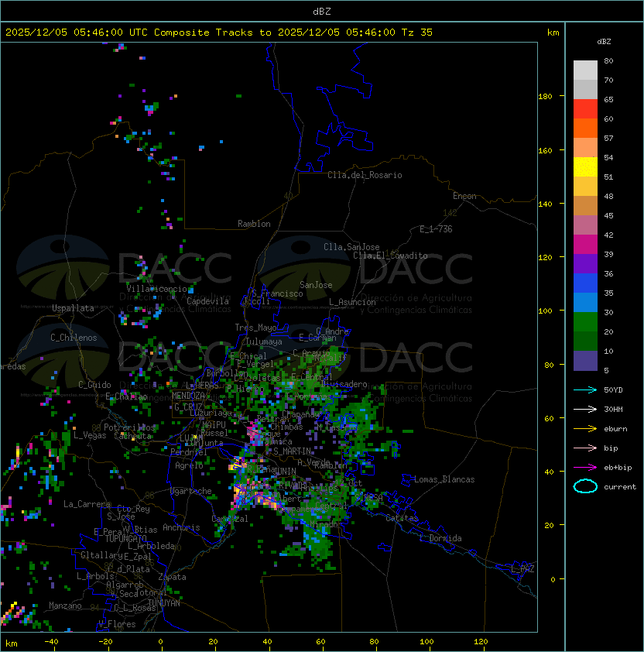The image size is (644, 652).
Task: Select the orange color swatch between 57 and 60 dBZ
Action: tap(585, 128)
